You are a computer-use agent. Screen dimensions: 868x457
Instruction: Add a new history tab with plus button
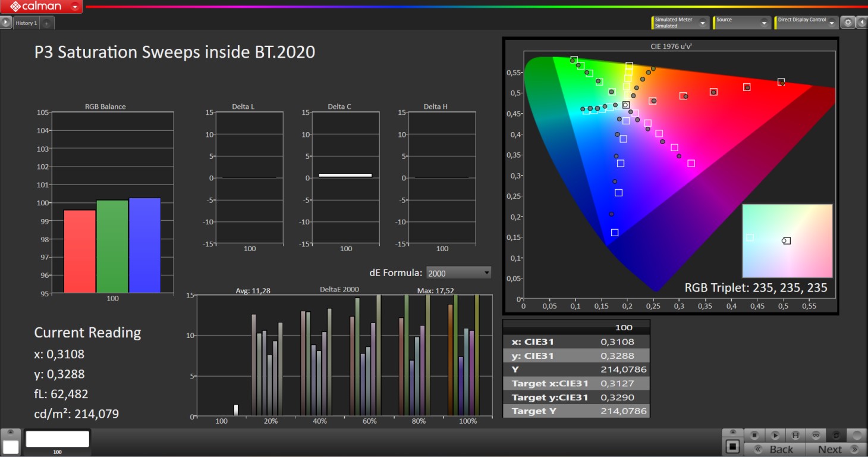pos(47,23)
